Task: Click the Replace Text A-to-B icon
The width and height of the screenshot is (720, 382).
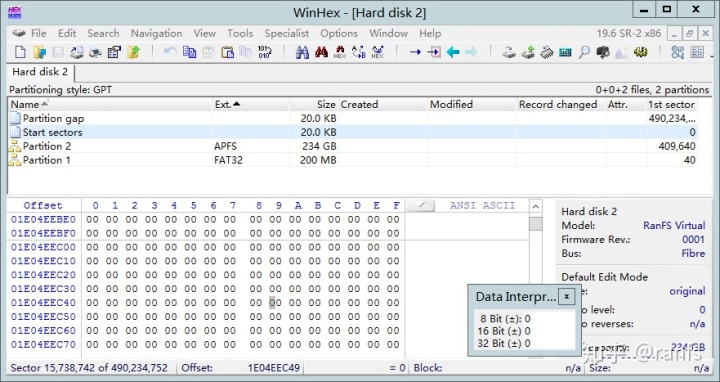Action: pyautogui.click(x=359, y=52)
